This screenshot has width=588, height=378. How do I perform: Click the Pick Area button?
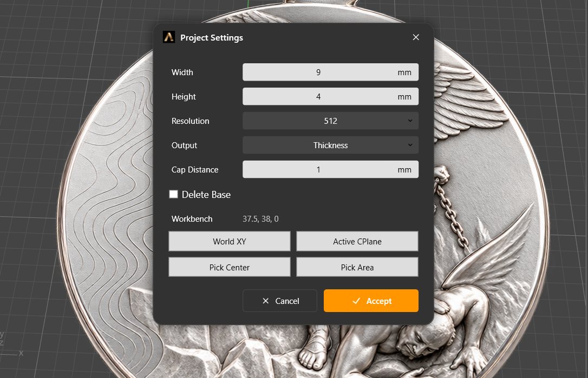[x=357, y=268]
